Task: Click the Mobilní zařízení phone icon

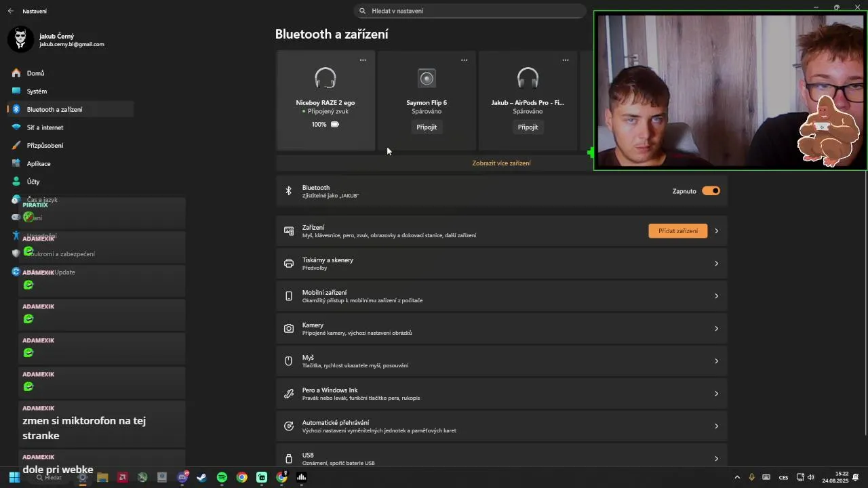Action: (289, 296)
